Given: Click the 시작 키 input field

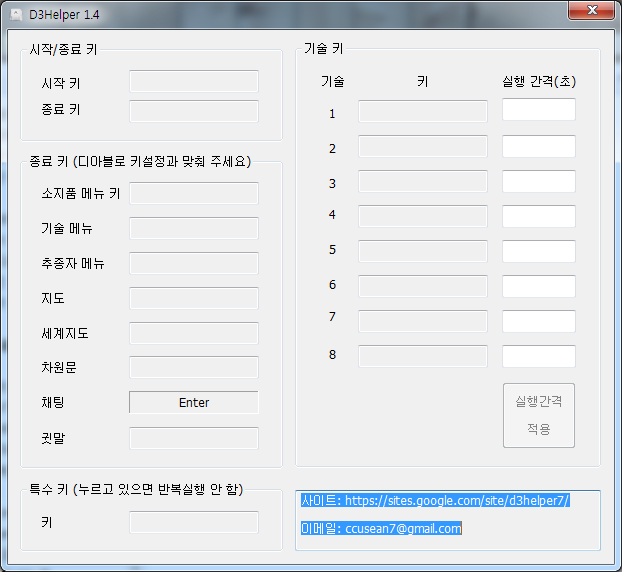Looking at the screenshot, I should (194, 81).
